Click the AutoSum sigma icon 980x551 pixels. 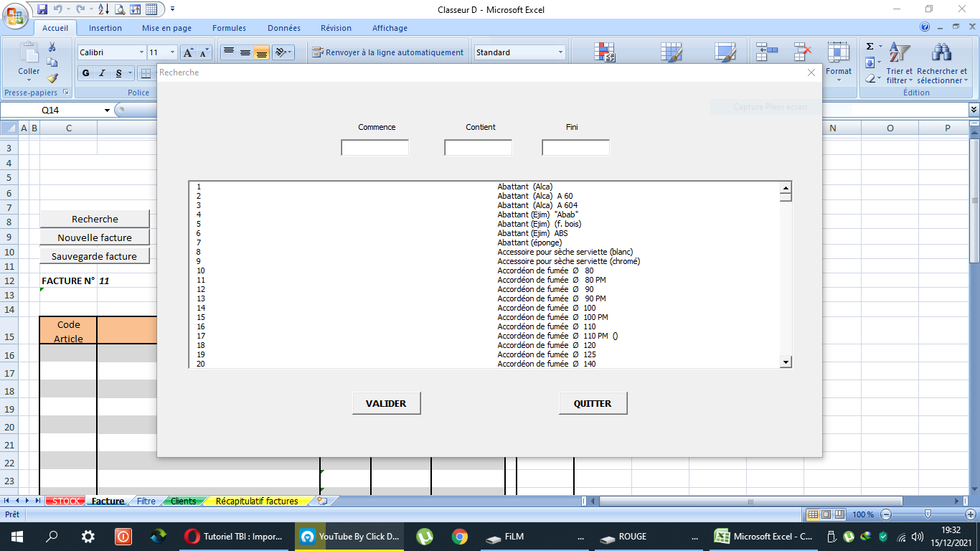870,47
